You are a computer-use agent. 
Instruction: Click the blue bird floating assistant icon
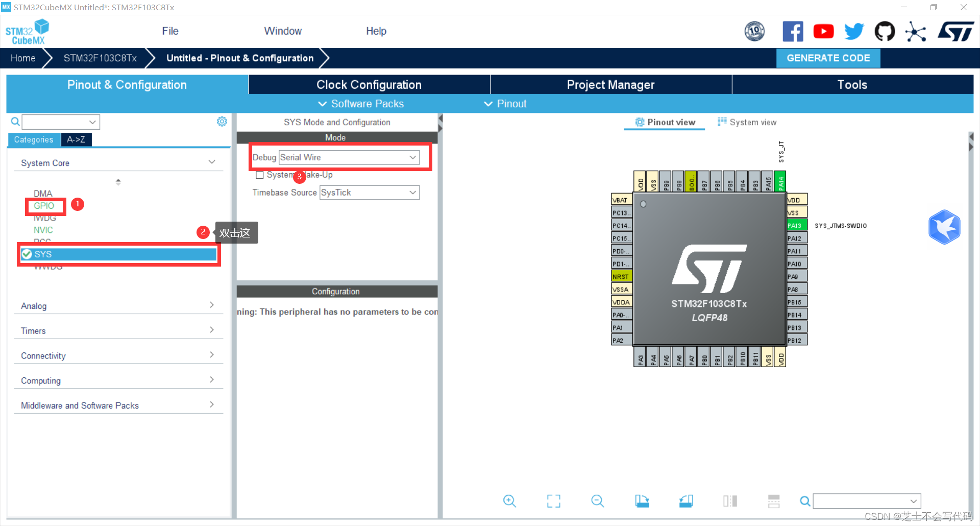click(944, 227)
